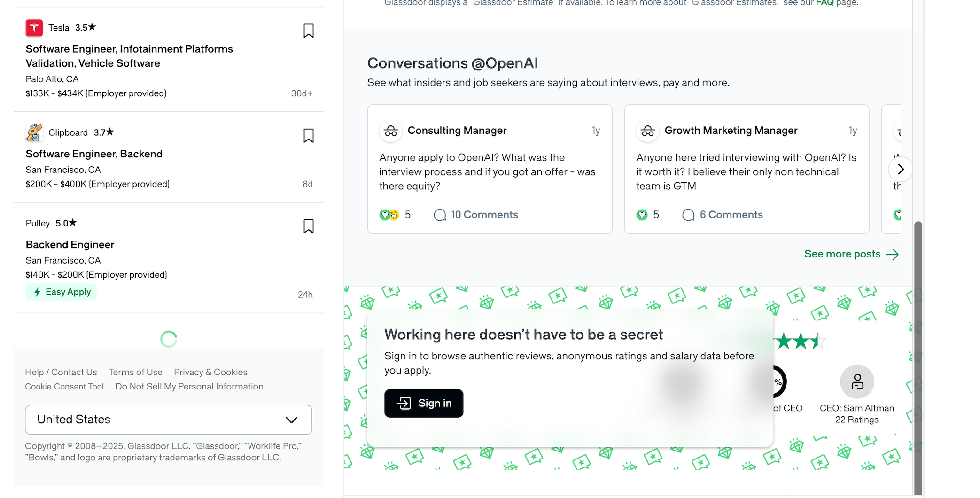Click the 6 Comments bubble icon
The width and height of the screenshot is (980, 498).
pos(688,215)
